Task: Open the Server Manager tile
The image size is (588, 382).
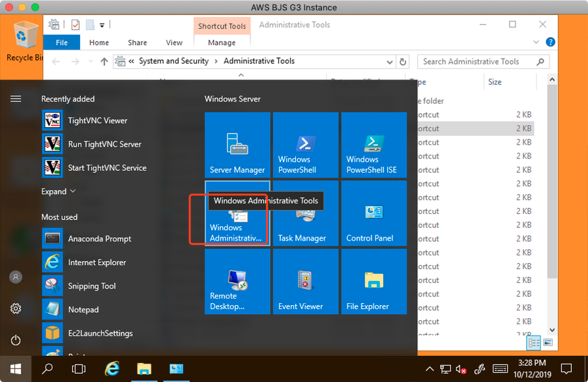Action: [x=237, y=145]
